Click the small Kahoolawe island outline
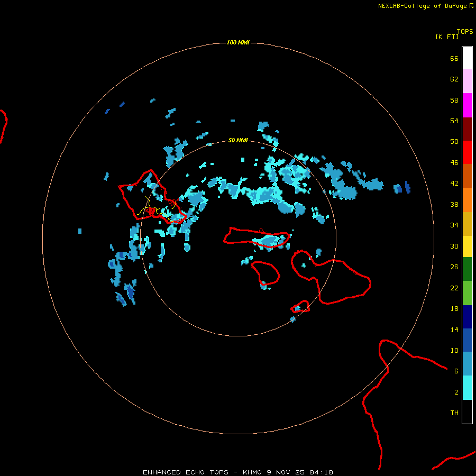The width and height of the screenshot is (476, 476). [x=300, y=307]
